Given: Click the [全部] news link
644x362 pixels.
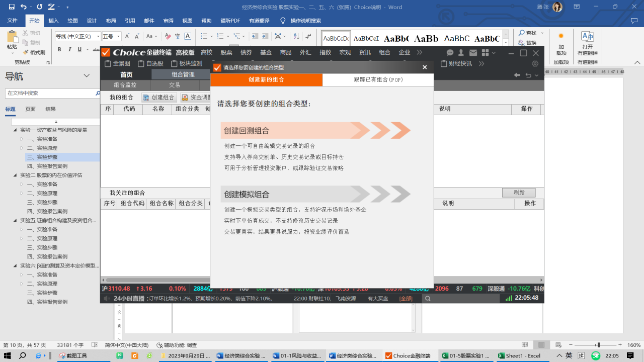Looking at the screenshot, I should tap(406, 298).
